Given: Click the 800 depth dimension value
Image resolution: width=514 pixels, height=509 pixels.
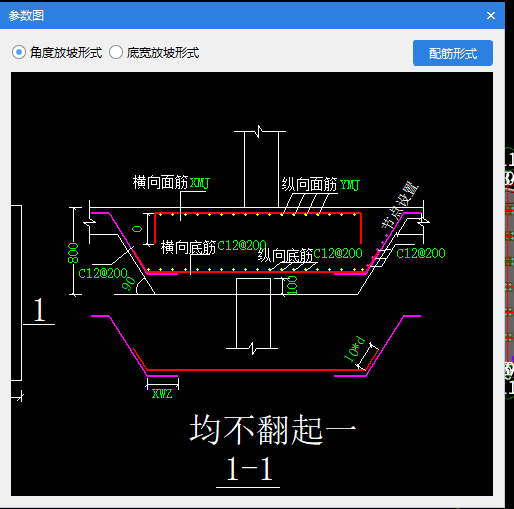Looking at the screenshot, I should tap(73, 253).
